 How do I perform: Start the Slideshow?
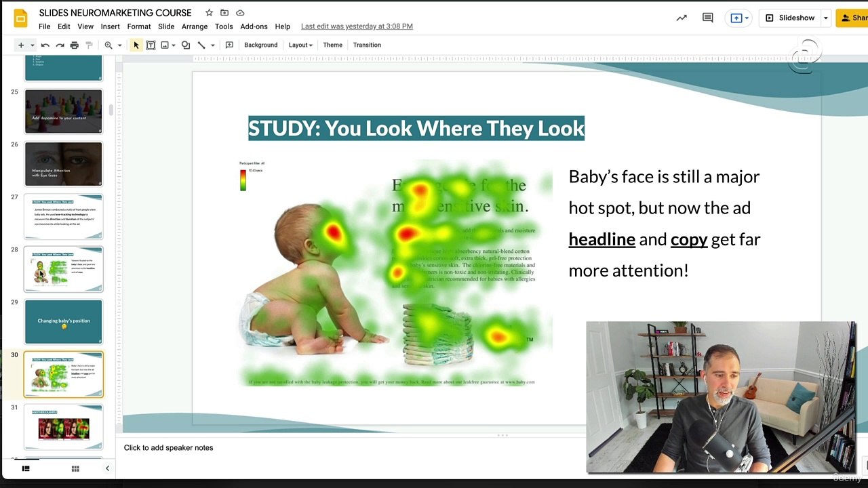click(789, 18)
